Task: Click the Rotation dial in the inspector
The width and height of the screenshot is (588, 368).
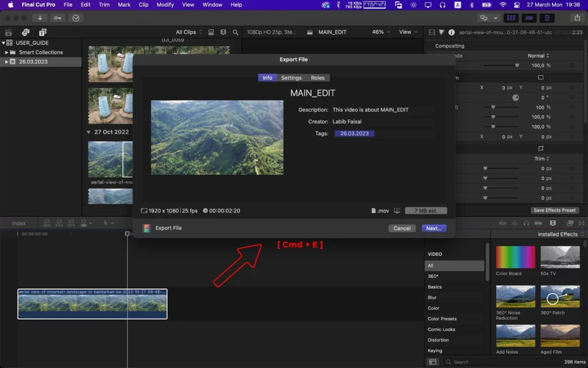Action: coord(516,98)
